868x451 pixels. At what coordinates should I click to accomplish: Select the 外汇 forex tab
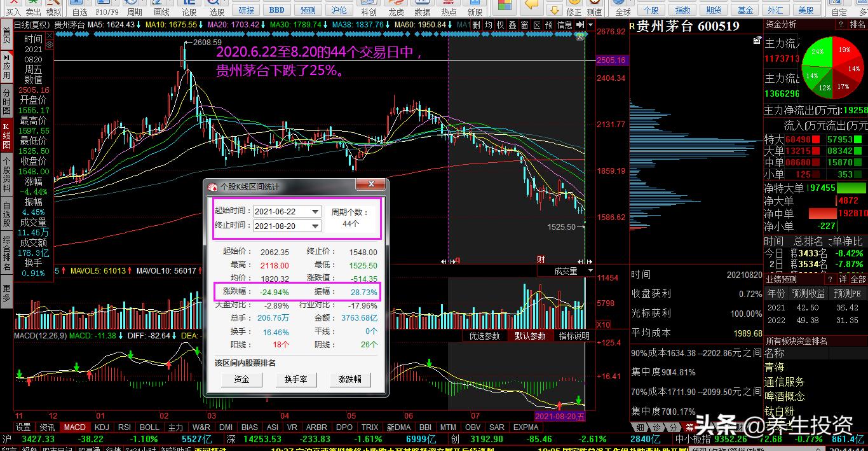775,10
